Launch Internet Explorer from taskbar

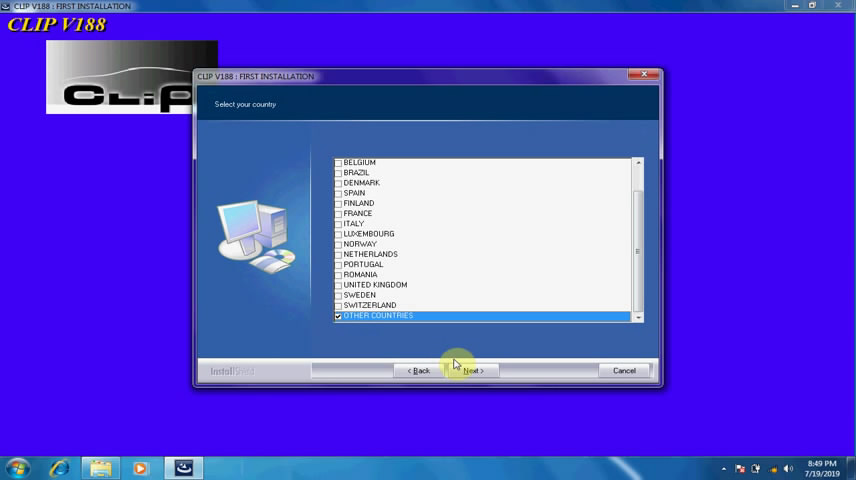pos(60,467)
